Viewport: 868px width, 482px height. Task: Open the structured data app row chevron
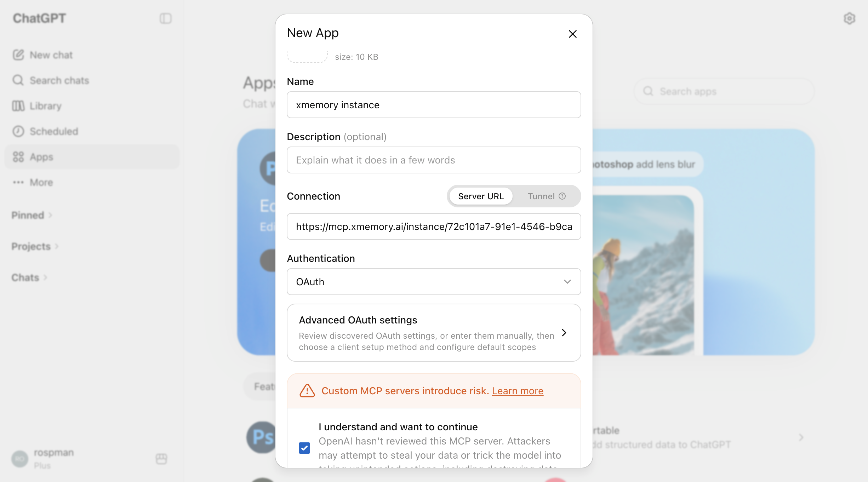point(801,437)
